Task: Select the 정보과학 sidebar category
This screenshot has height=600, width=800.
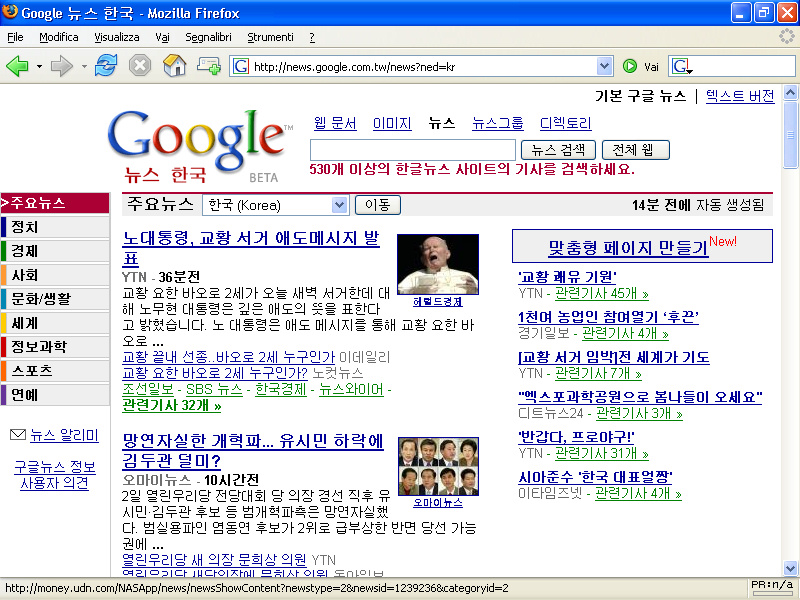Action: coord(55,347)
